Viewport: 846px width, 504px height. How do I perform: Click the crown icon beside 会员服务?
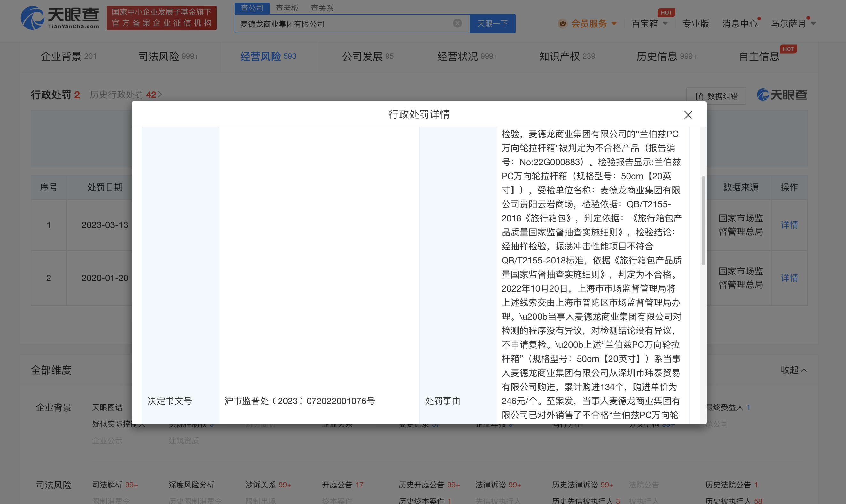(562, 23)
